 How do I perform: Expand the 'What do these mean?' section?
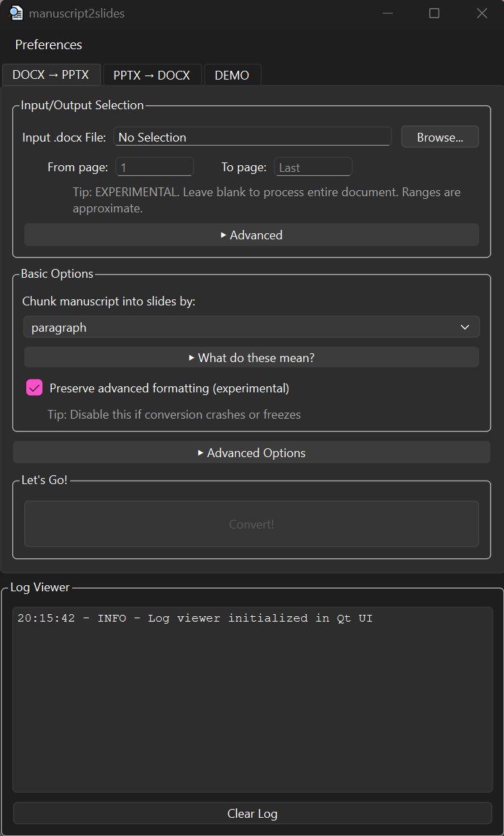(x=251, y=357)
